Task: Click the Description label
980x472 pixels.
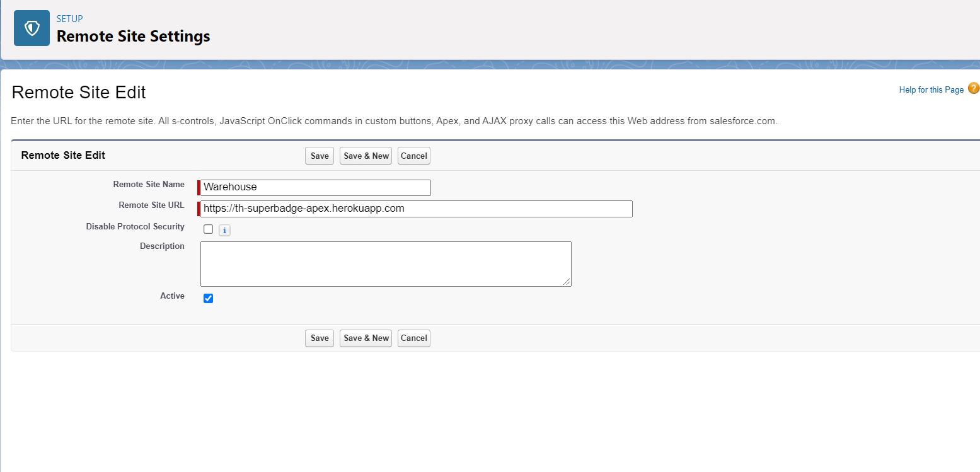Action: point(162,246)
